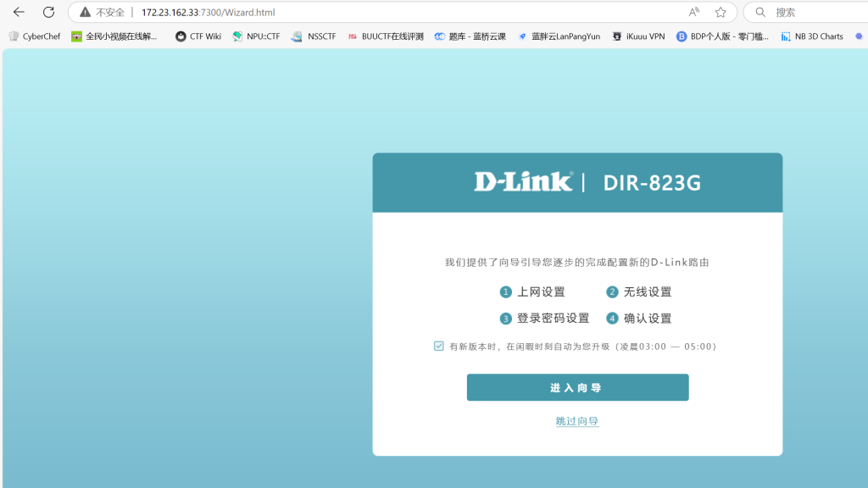Screen dimensions: 868x488
Task: Open the read aloud icon in address bar
Action: pos(694,13)
